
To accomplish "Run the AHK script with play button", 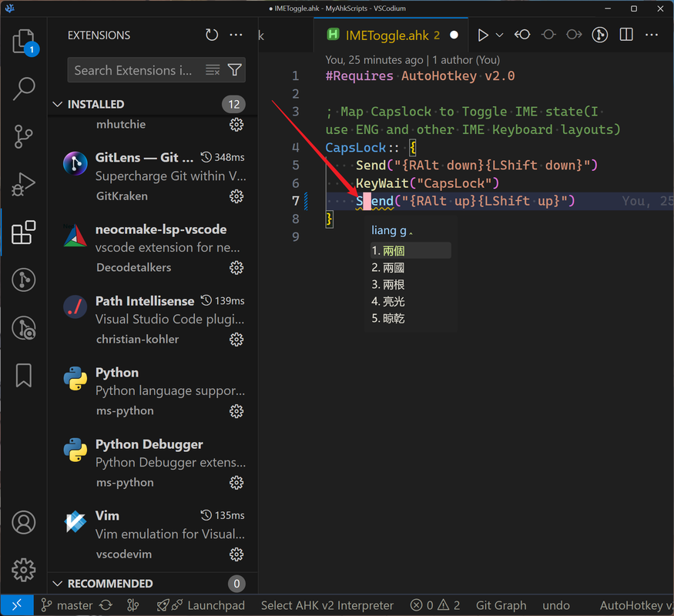I will pyautogui.click(x=483, y=35).
